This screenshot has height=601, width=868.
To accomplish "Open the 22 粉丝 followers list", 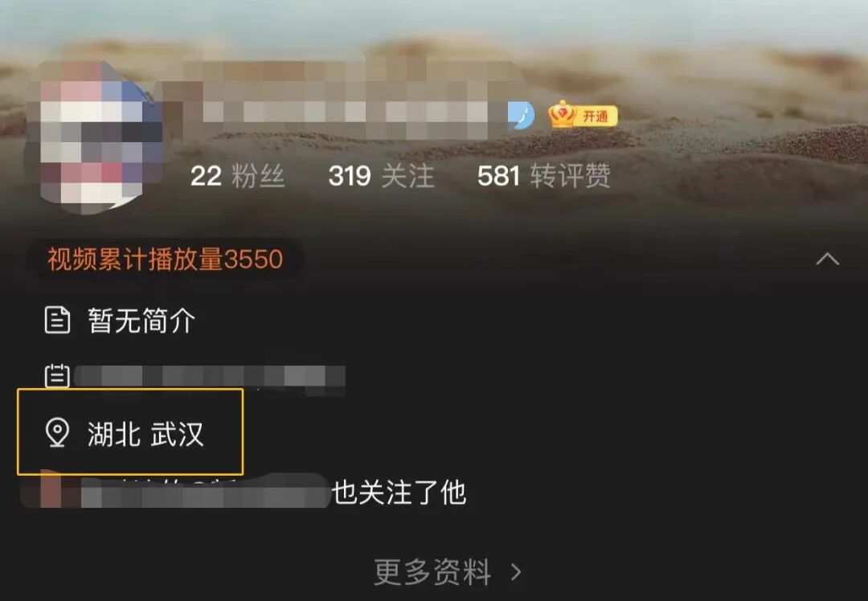I will [x=237, y=176].
